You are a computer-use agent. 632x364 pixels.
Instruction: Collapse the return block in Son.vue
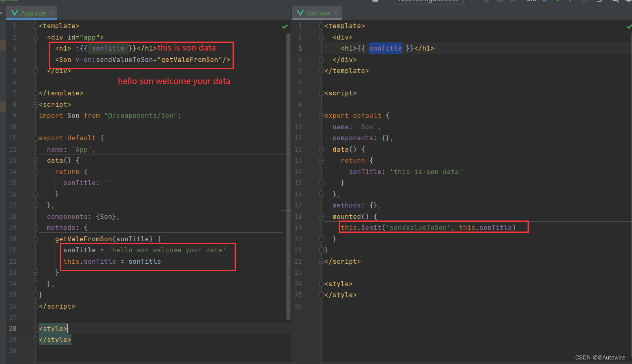coord(321,161)
